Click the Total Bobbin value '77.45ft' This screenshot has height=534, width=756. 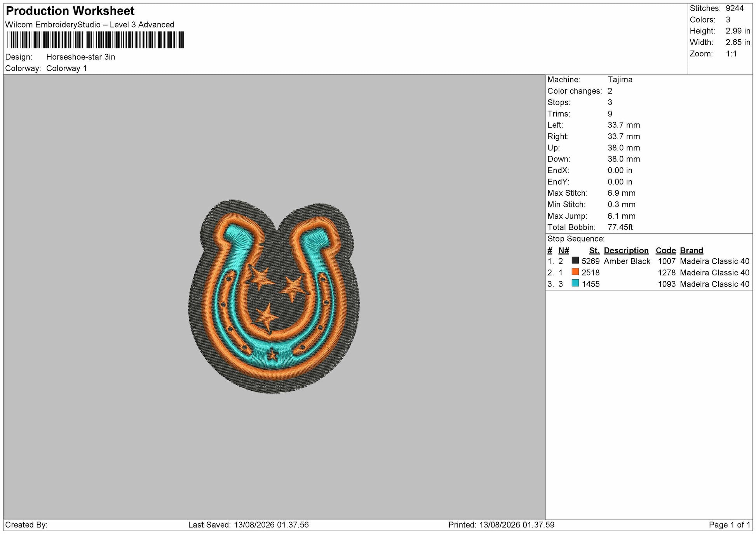coord(620,227)
